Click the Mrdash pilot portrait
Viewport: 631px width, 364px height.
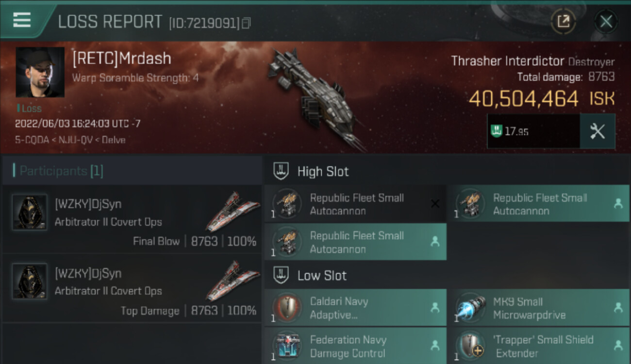[40, 72]
